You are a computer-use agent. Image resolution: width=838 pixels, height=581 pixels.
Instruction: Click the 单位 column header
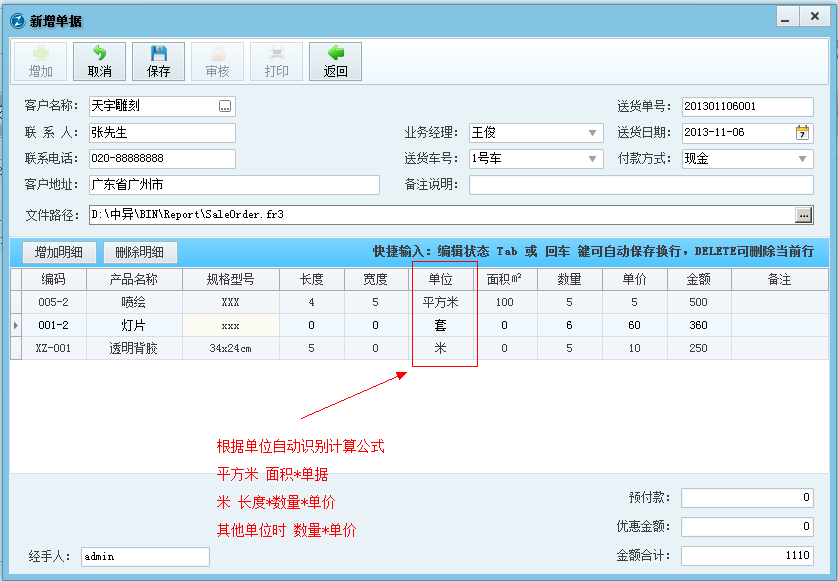tap(443, 280)
